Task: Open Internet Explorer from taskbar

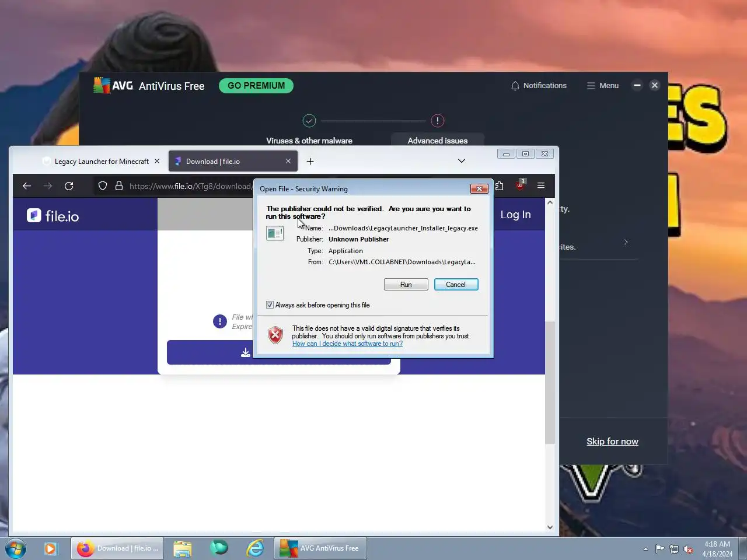Action: [x=255, y=548]
